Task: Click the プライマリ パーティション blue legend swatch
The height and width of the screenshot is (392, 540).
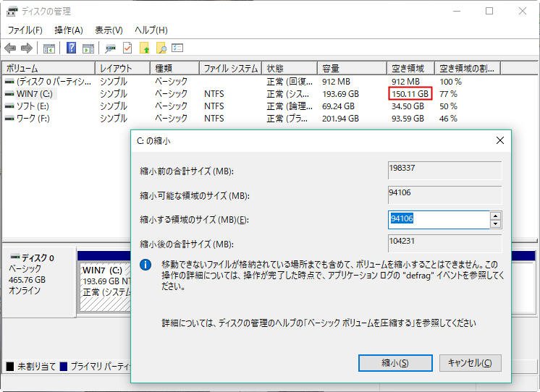Action: click(64, 366)
